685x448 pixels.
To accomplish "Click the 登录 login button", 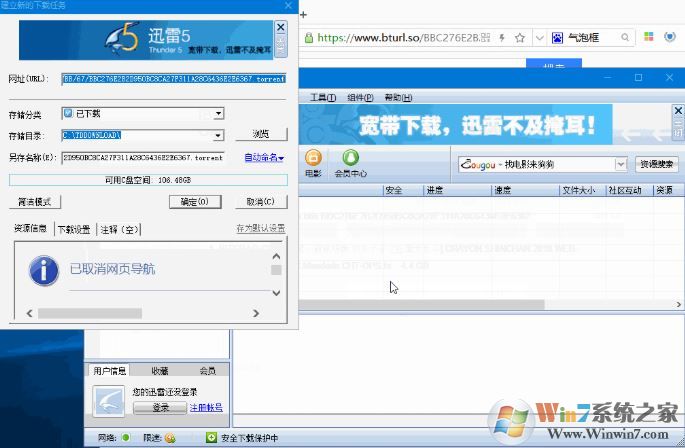I will tap(160, 407).
